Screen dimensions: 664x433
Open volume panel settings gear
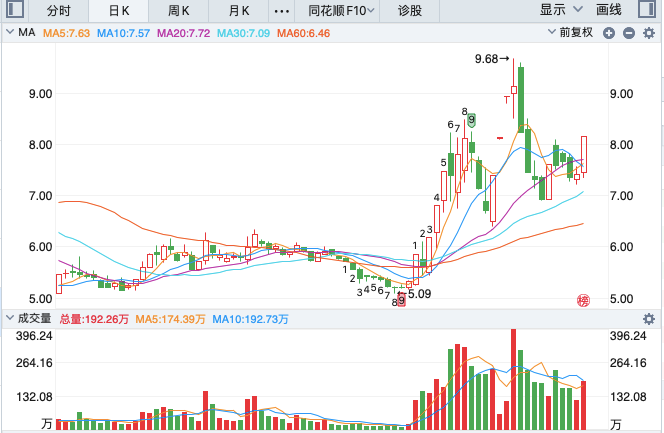tap(649, 319)
